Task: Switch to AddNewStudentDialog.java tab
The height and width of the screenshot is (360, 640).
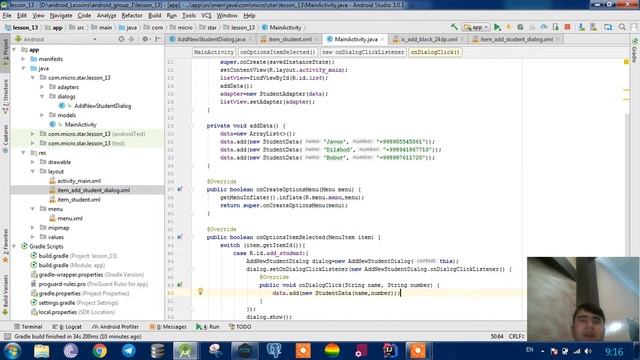Action: 211,39
